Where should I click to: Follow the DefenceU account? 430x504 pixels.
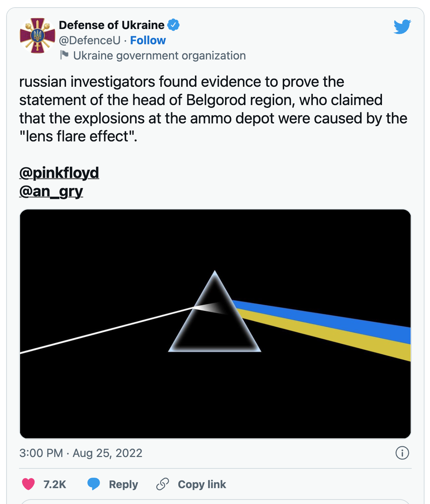(x=148, y=41)
